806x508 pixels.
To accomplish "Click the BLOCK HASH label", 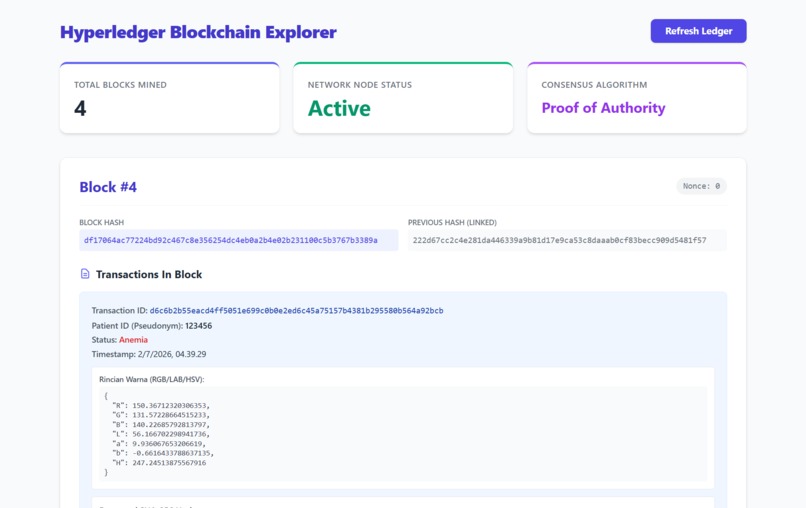I will point(101,223).
